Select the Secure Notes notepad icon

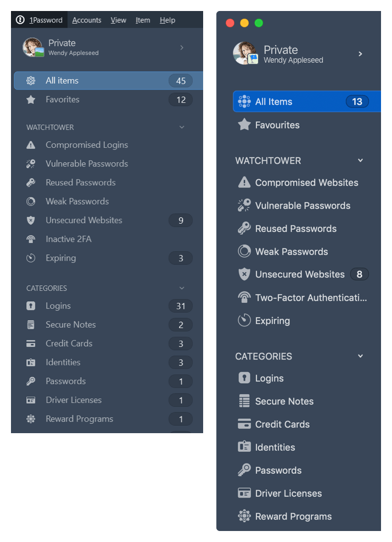[31, 324]
